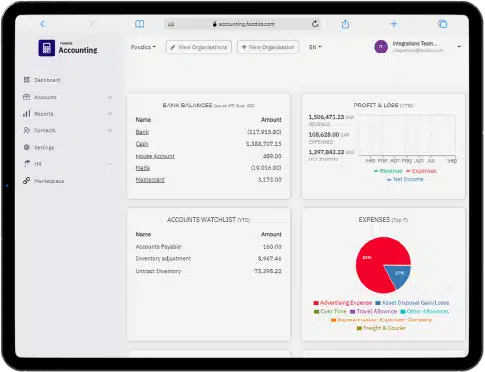Expand the Accounts sidebar chevron
The image size is (485, 372).
coord(110,97)
